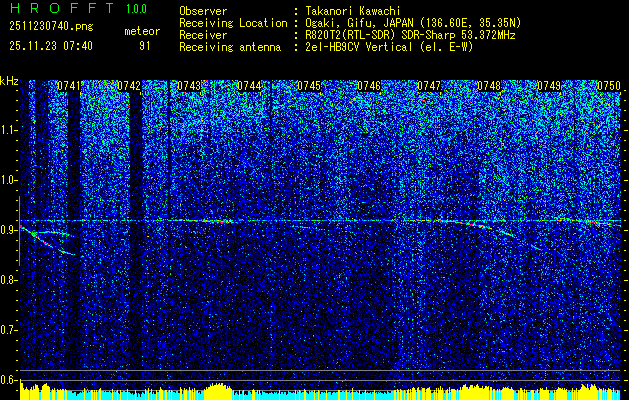629x400 pixels.
Task: Click the 0.6 kHz axis label
Action: click(8, 380)
